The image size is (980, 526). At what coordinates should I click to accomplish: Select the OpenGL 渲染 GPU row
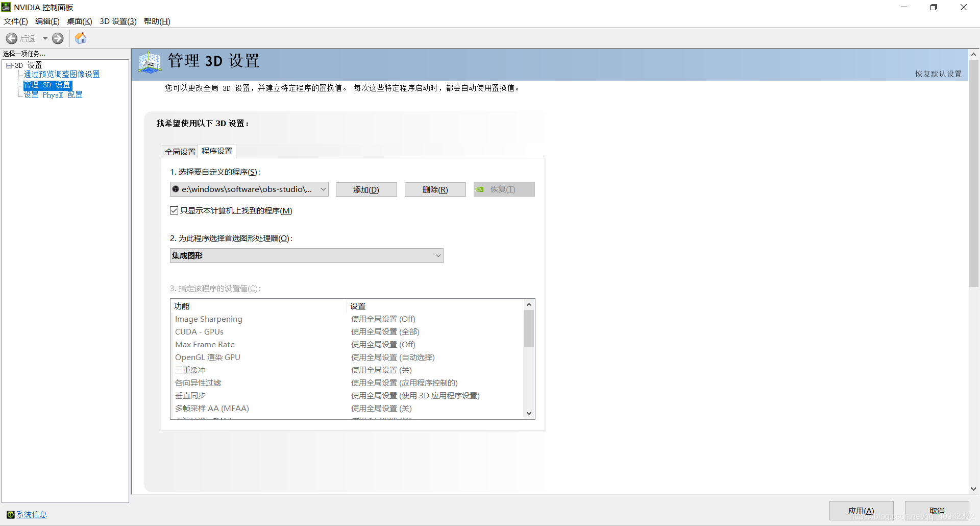[x=347, y=357]
